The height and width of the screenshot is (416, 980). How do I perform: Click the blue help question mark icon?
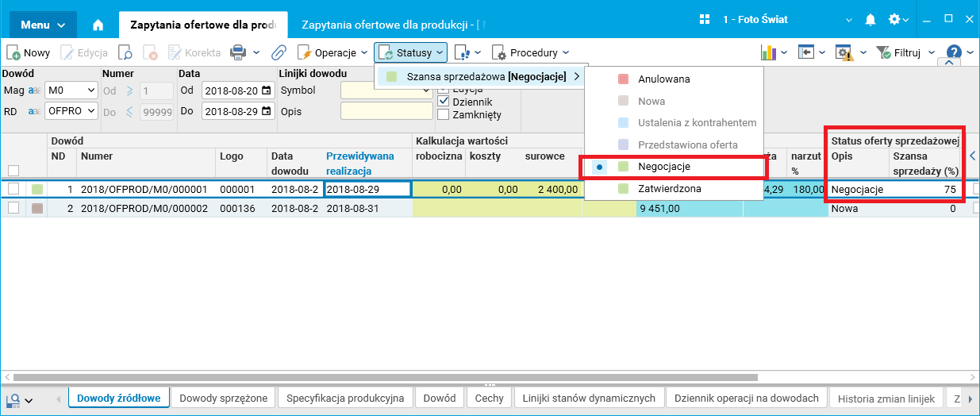[954, 52]
